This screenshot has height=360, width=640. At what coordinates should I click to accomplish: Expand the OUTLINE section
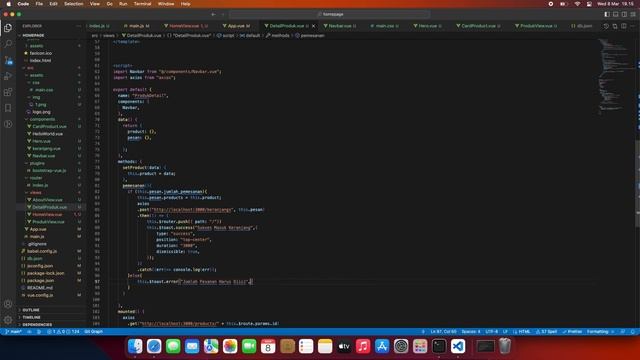tap(31, 310)
